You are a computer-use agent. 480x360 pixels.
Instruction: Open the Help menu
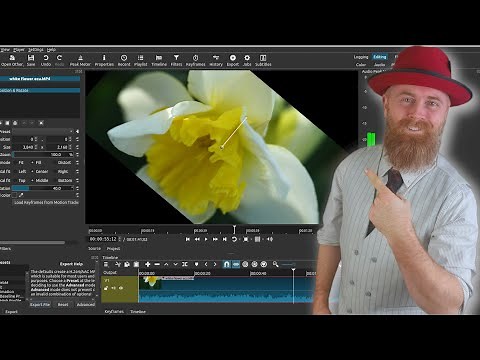point(51,50)
